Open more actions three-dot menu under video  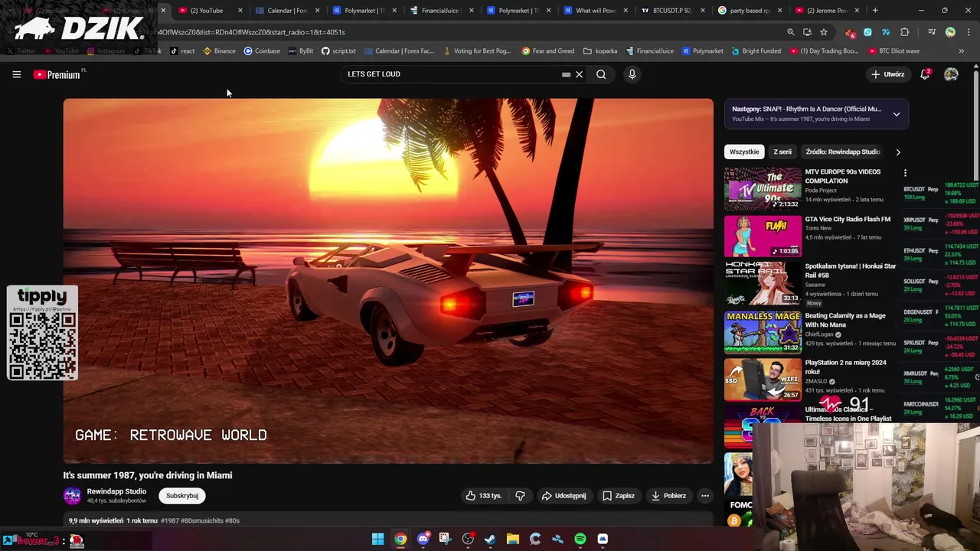[705, 495]
